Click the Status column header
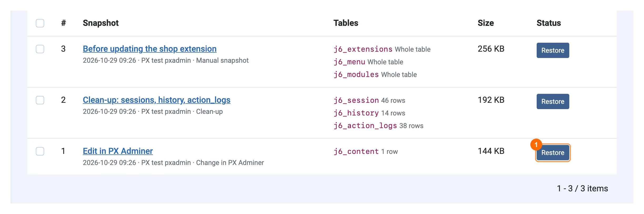This screenshot has height=214, width=644. tap(549, 23)
